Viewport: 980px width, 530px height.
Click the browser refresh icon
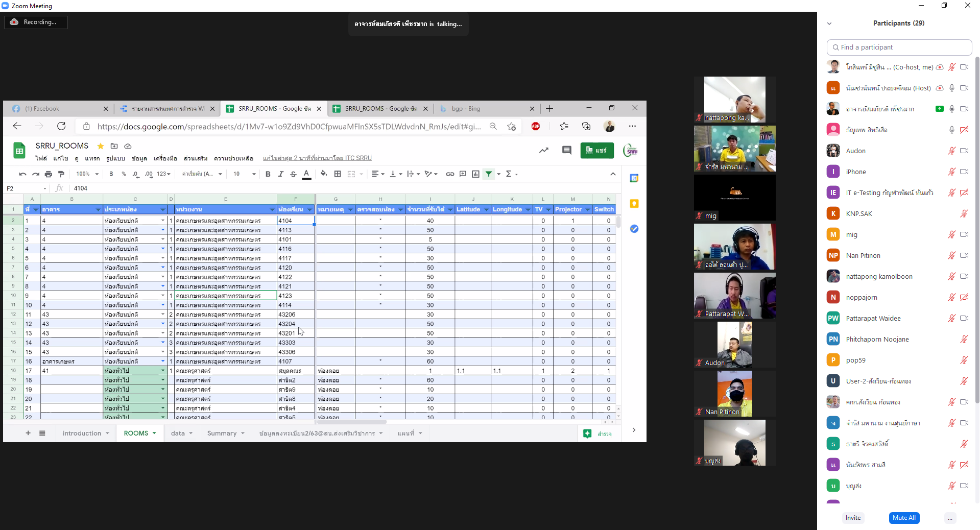click(61, 126)
